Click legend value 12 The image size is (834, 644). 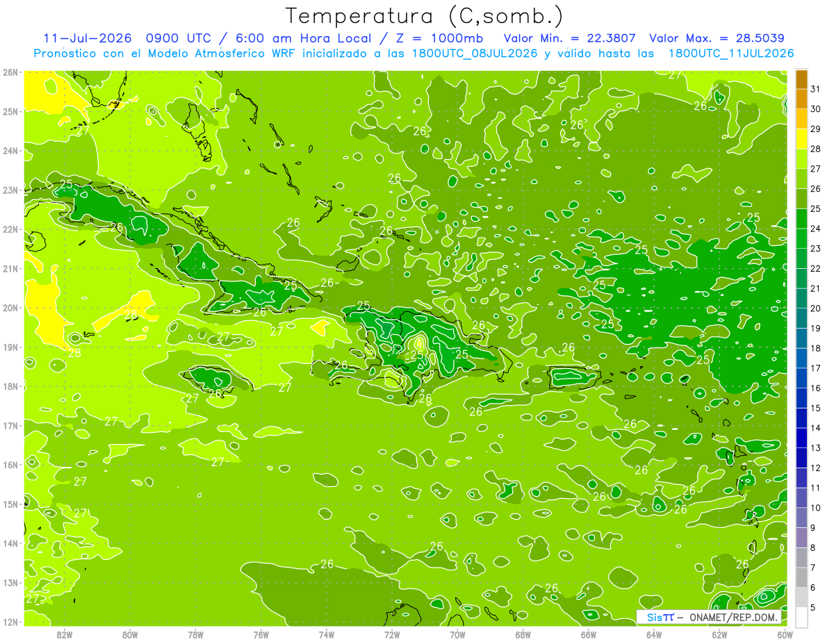(815, 468)
